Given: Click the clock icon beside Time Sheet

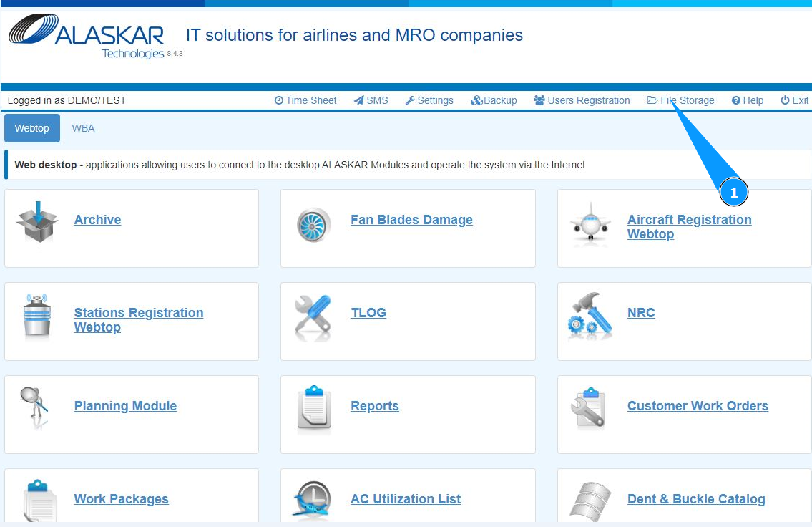Looking at the screenshot, I should [278, 100].
